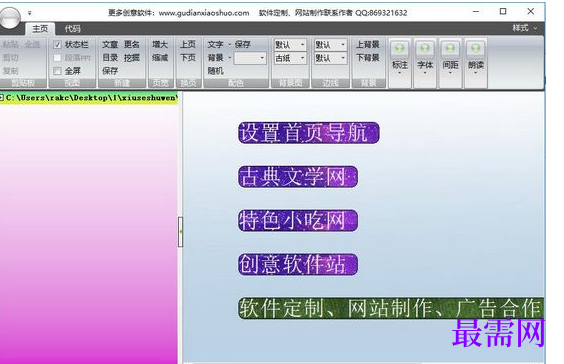Click 文章 in the ribbon
The height and width of the screenshot is (364, 564).
(x=110, y=45)
